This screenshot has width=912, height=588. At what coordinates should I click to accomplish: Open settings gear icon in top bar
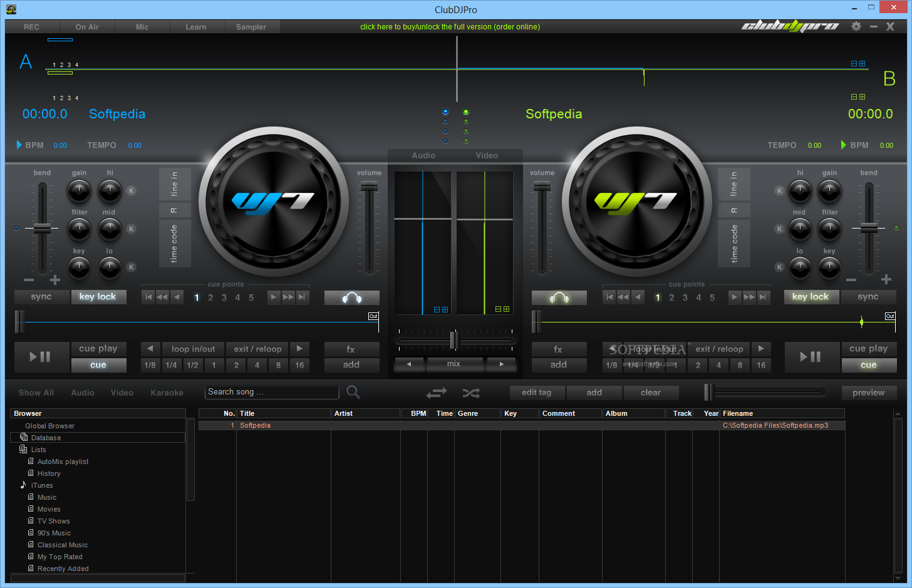pos(856,26)
